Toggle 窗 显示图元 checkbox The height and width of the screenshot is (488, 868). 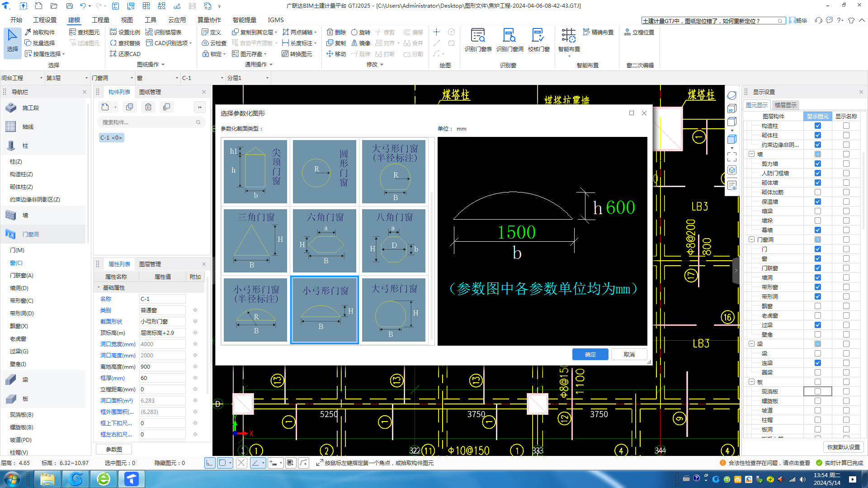817,259
